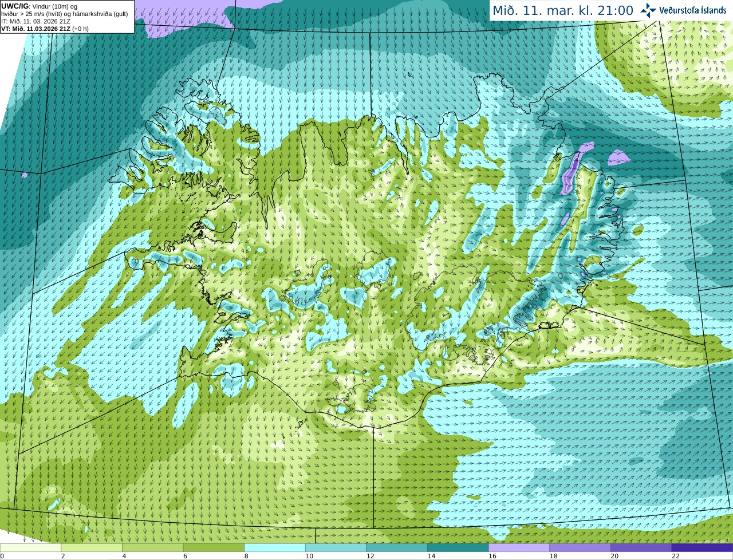
Task: Click the scale label '4'
Action: click(x=124, y=556)
